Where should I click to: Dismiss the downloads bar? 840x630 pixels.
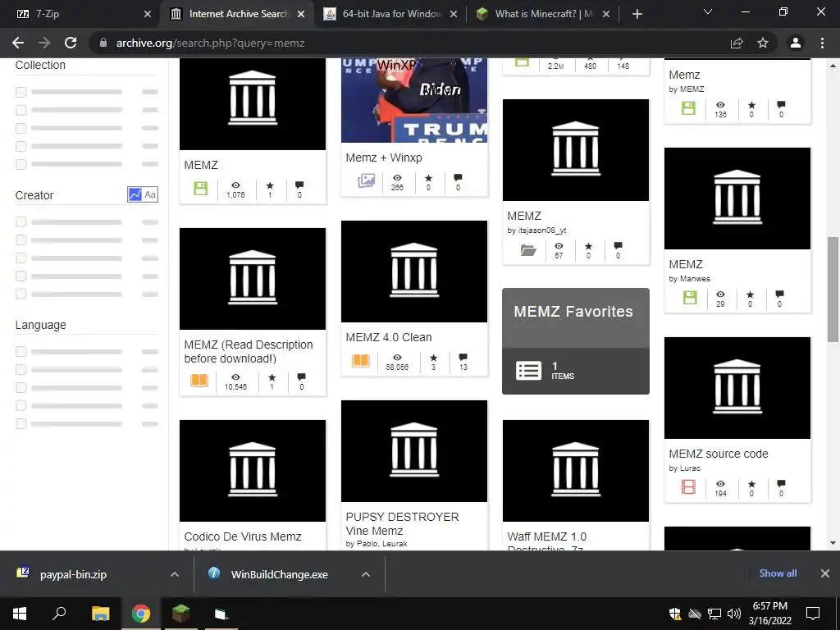click(x=825, y=573)
